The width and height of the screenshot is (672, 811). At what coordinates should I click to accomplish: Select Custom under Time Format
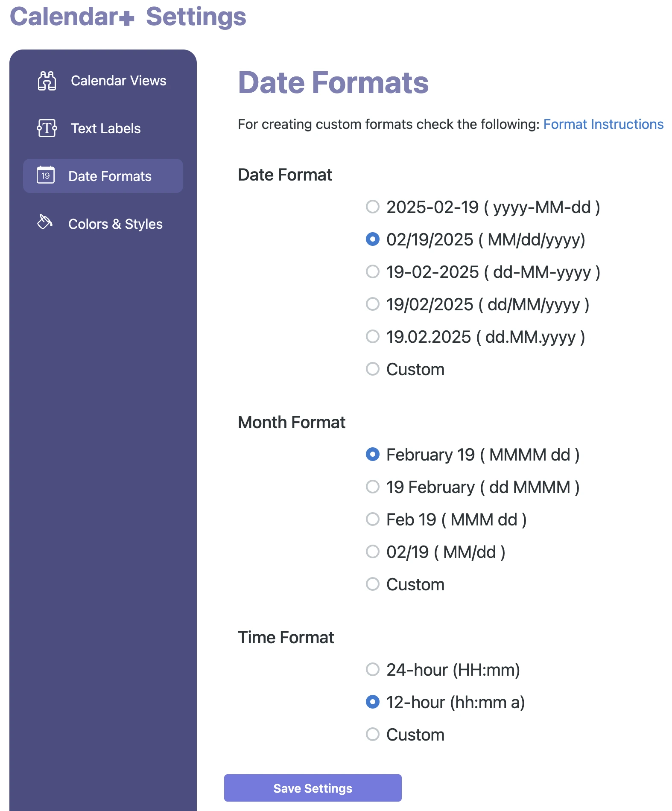[373, 735]
